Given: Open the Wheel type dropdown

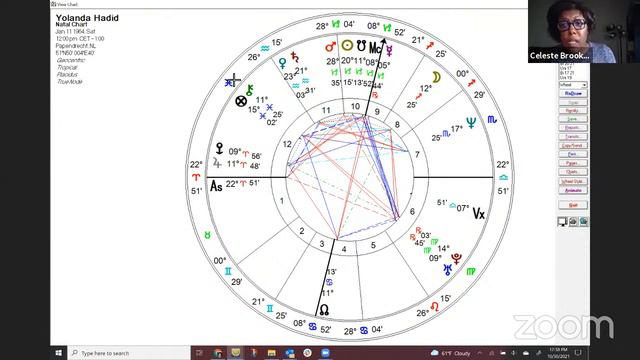Looking at the screenshot, I should click(573, 84).
